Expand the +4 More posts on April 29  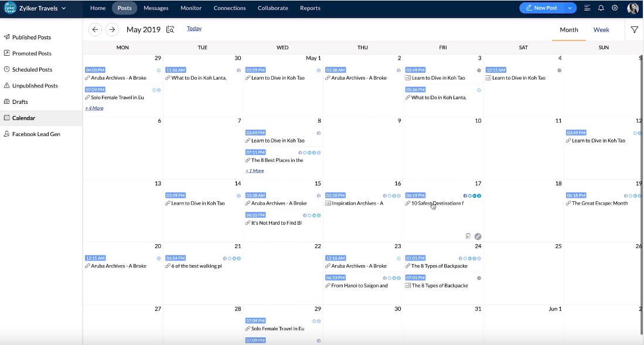(94, 108)
